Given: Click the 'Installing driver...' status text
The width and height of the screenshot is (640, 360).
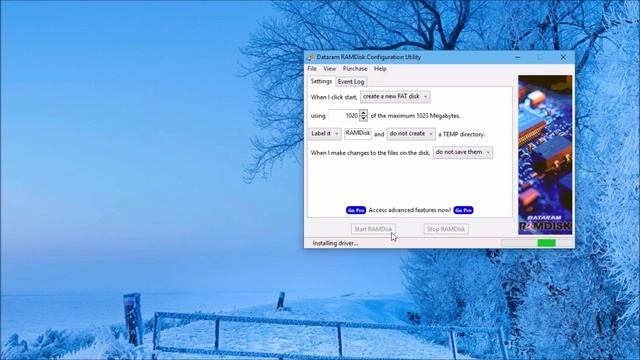Looking at the screenshot, I should [x=335, y=243].
